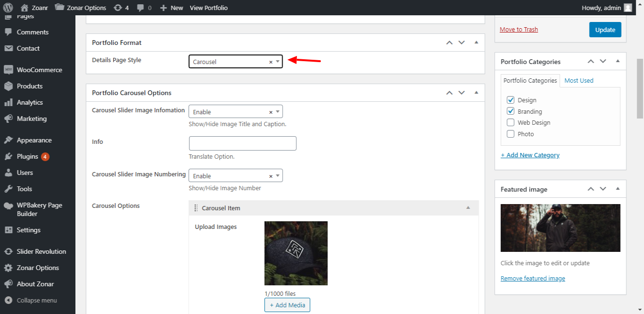
Task: Open the WooCommerce menu item
Action: coord(38,70)
